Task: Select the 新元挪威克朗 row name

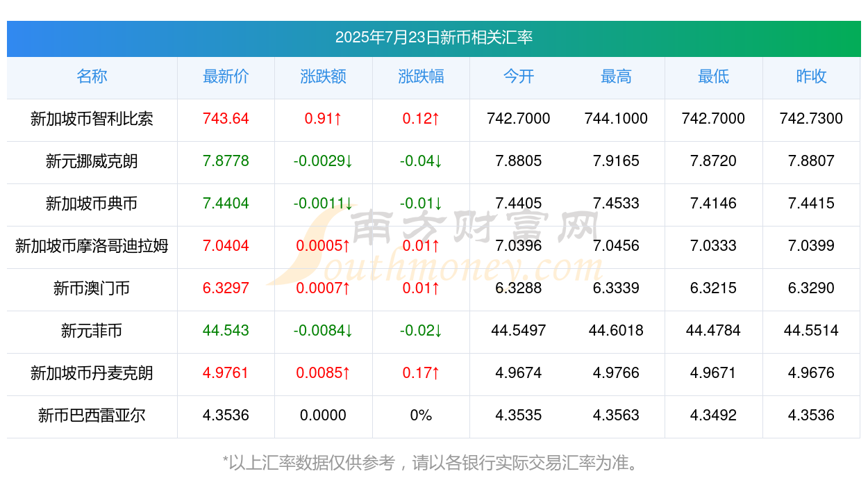Action: [92, 161]
